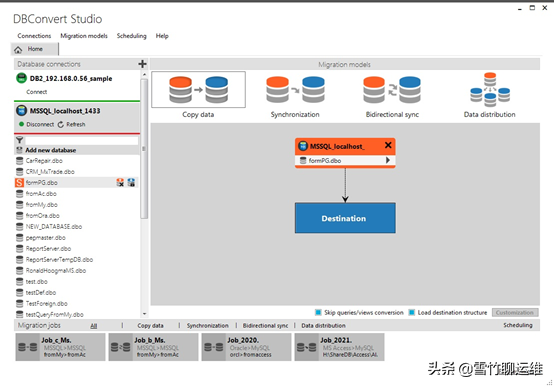Click the Customization button

pos(515,312)
